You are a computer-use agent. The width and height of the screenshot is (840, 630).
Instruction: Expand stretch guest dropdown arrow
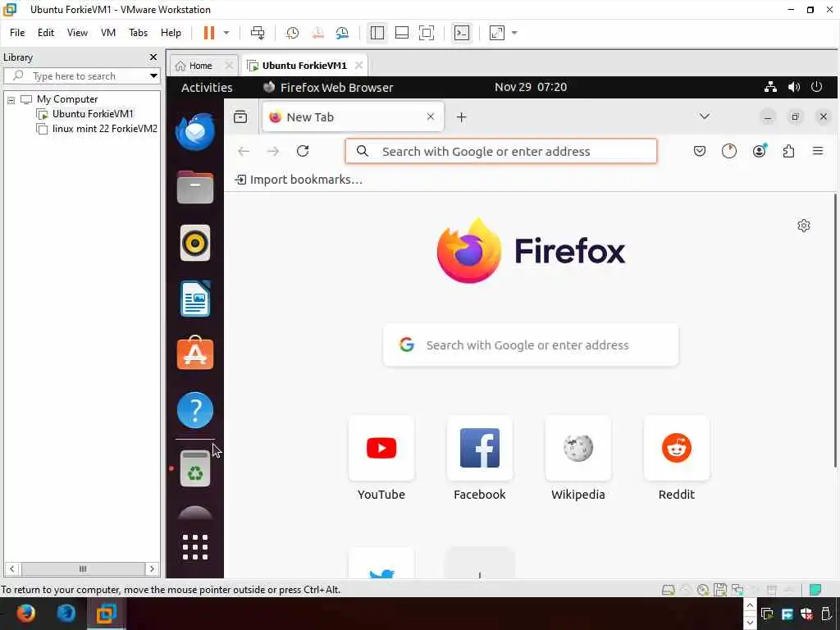514,33
